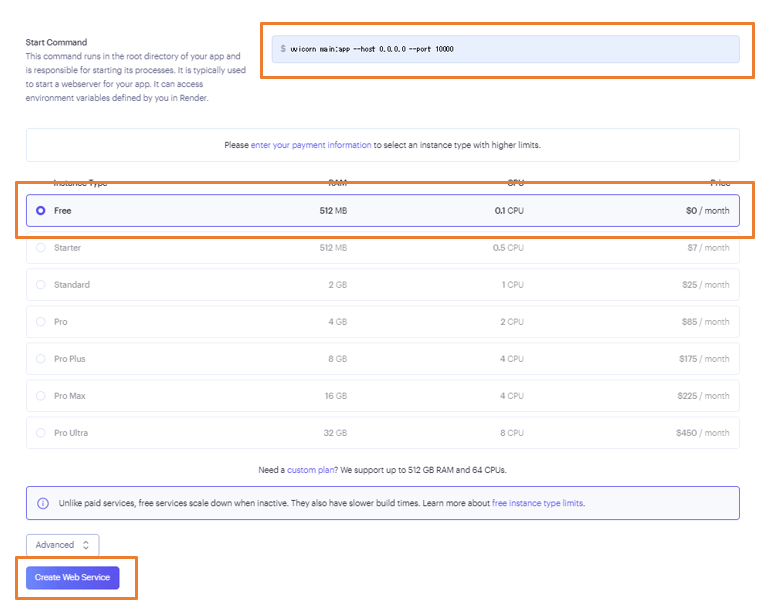Viewport: 780px width, 614px height.
Task: Click the Pro Plus row's 8 GB RAM value
Action: (x=336, y=359)
